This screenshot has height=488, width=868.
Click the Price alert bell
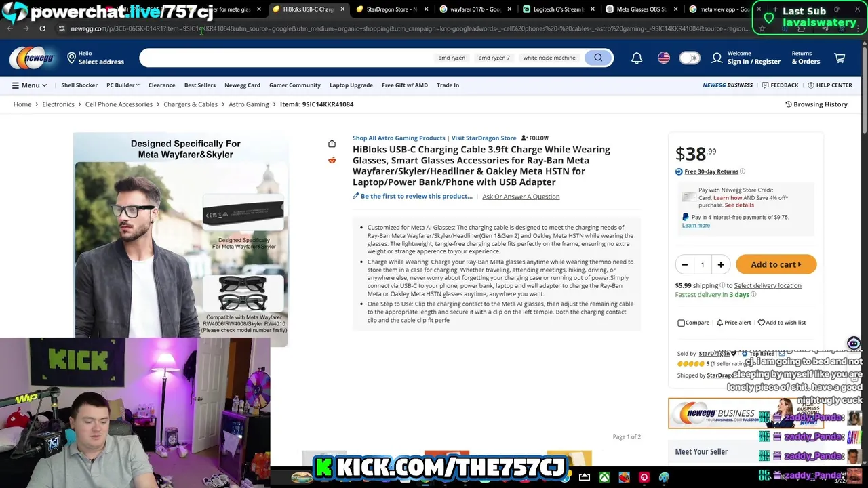(x=720, y=323)
